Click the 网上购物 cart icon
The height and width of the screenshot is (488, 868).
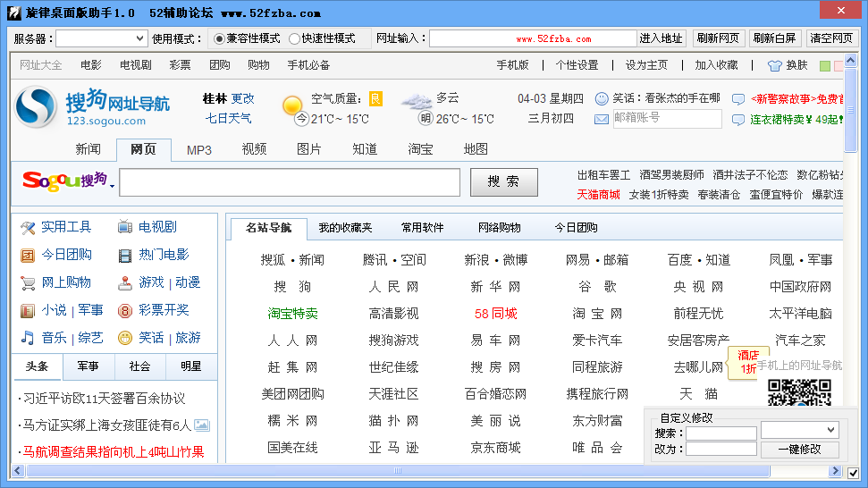(28, 283)
